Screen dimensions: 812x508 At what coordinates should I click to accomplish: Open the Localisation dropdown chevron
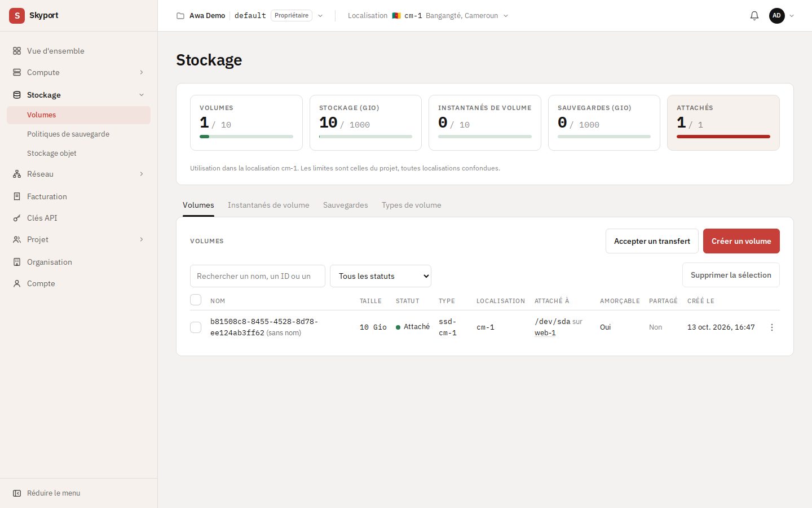506,16
